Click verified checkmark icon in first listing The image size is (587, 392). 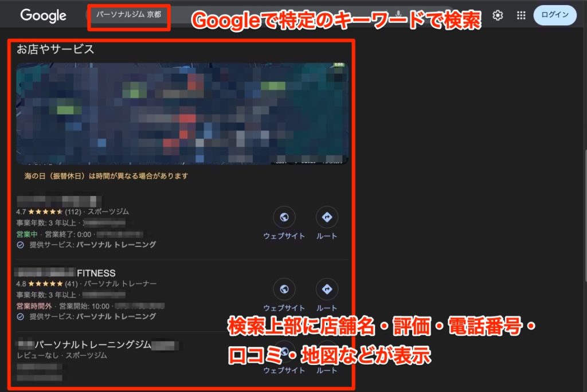coord(21,245)
